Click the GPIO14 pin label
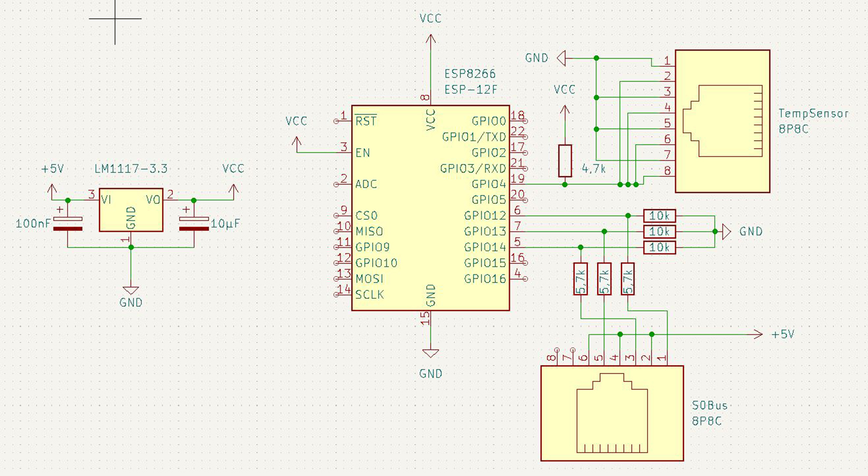This screenshot has height=476, width=868. point(485,247)
